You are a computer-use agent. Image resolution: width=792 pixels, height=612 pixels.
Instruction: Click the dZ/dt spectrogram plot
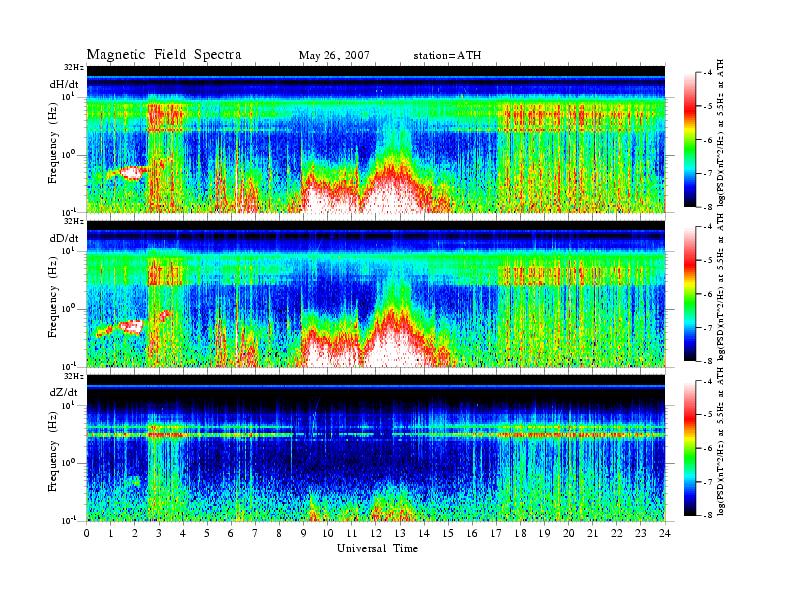coord(376,448)
